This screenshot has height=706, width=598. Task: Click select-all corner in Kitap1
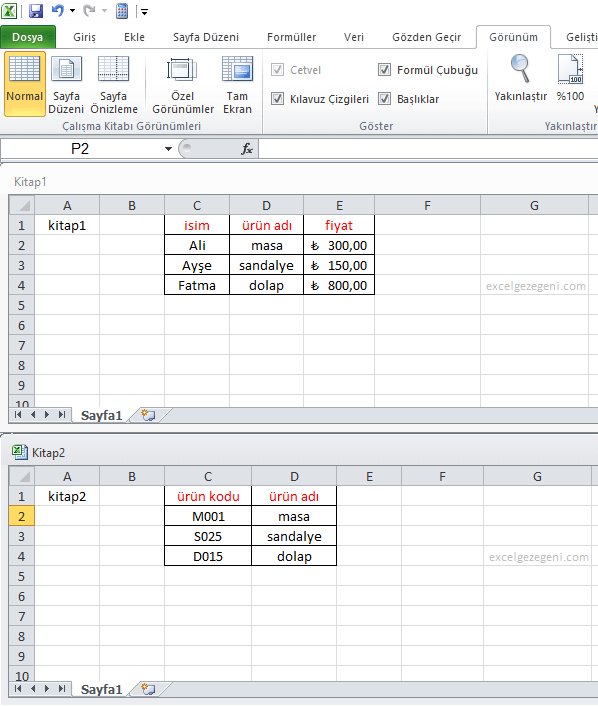(x=22, y=205)
